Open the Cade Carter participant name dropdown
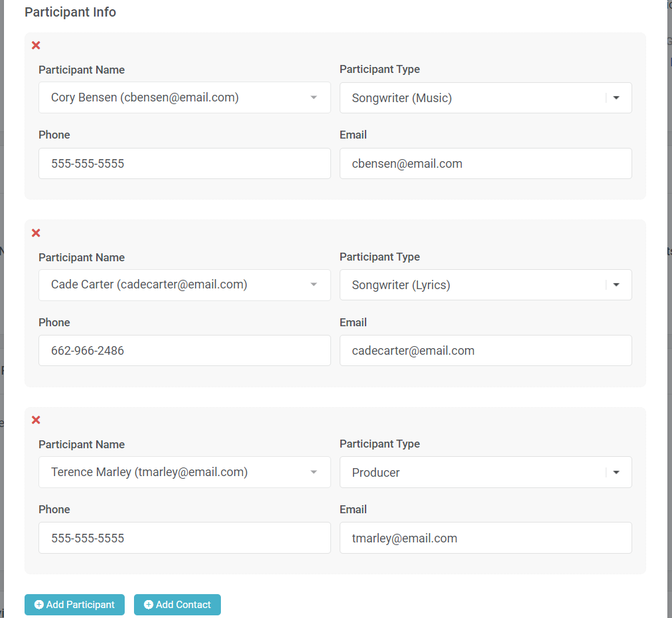672x618 pixels. 314,285
